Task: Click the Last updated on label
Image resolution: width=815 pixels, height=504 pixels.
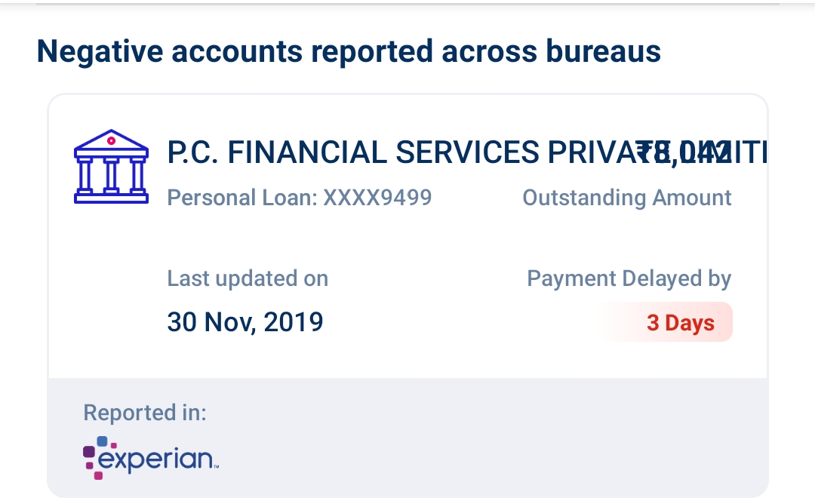Action: click(x=248, y=278)
